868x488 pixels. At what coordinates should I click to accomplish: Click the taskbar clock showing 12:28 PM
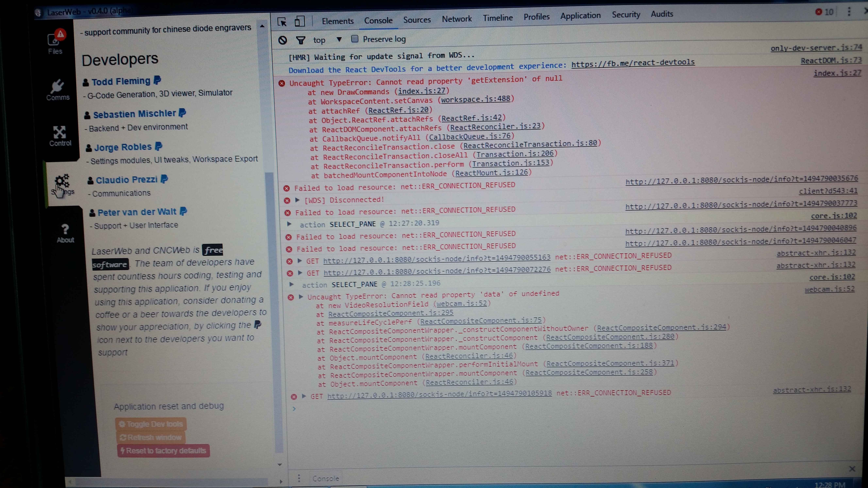tap(830, 484)
